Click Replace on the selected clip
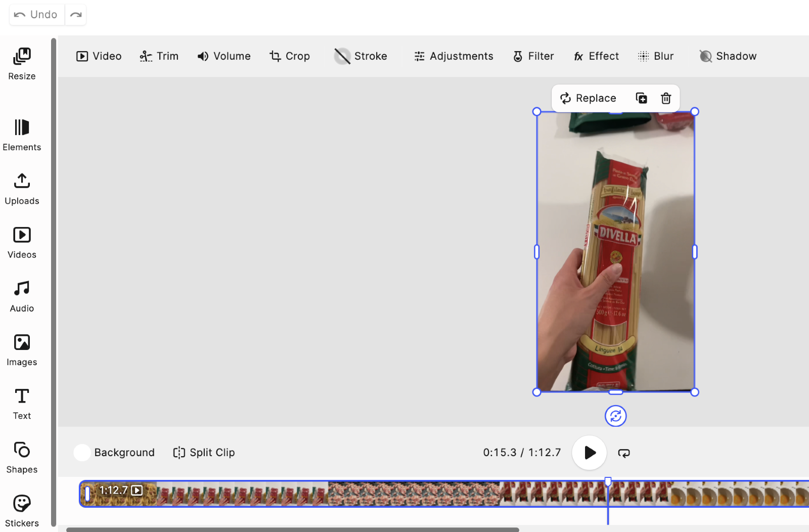Screen dimensions: 809x532 tap(588, 98)
